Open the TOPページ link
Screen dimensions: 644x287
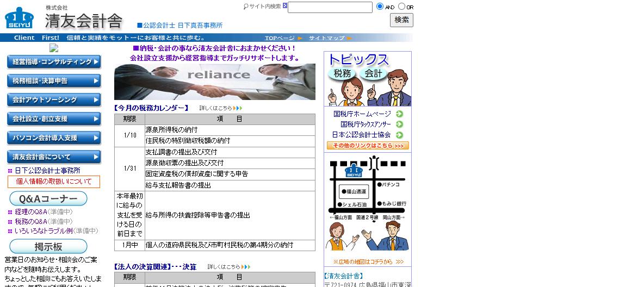coord(280,38)
